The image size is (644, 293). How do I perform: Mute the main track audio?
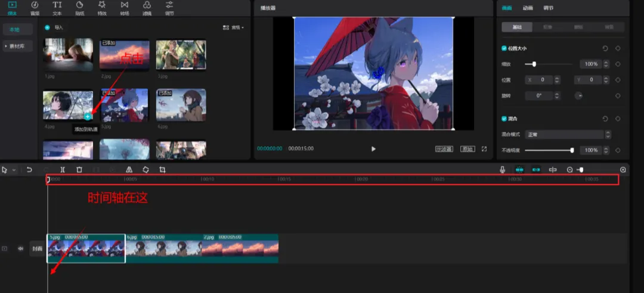(20, 249)
